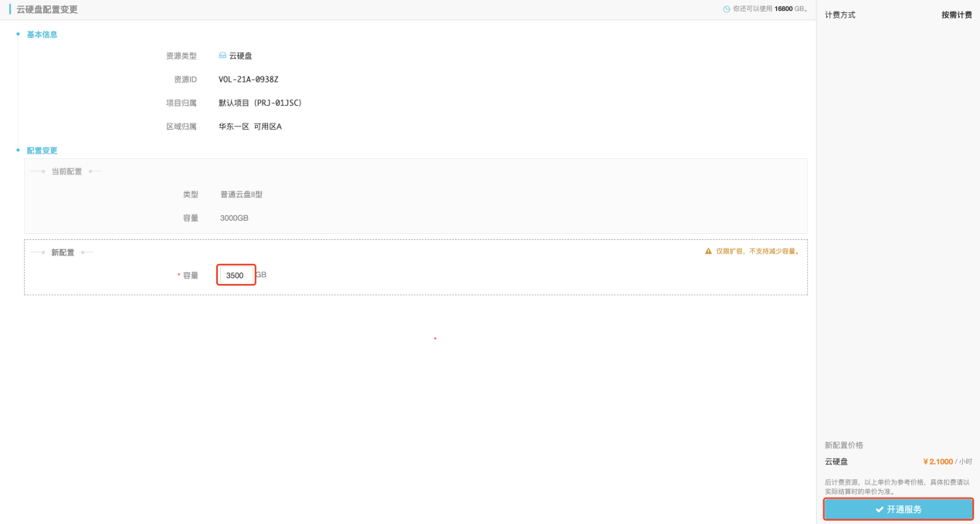Click the 项目归属 label
980x524 pixels.
181,103
